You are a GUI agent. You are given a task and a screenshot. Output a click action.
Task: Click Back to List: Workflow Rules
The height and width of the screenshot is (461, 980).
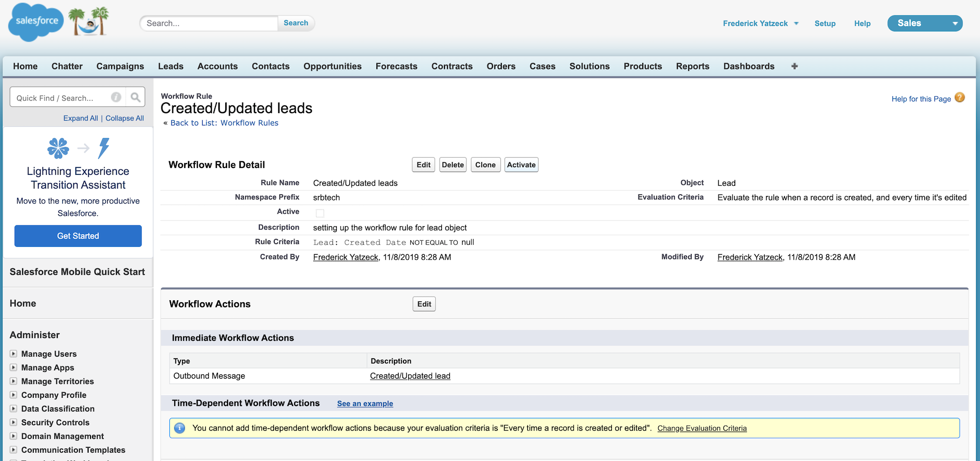point(224,123)
